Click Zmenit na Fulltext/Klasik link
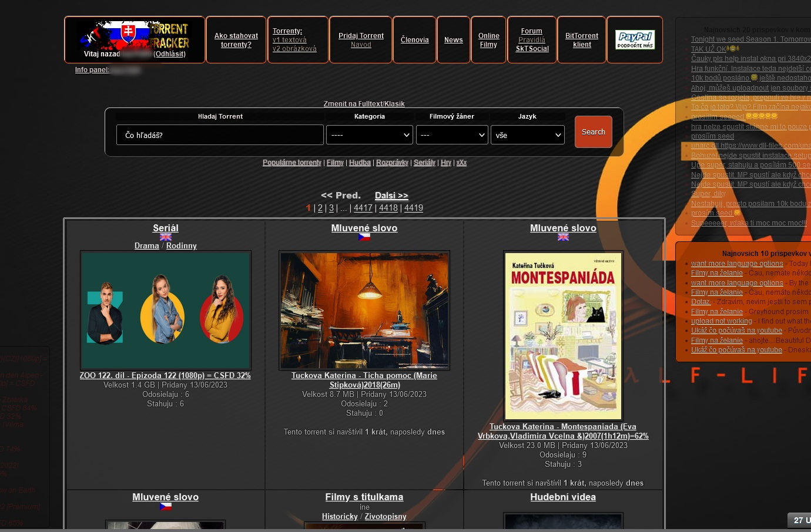The image size is (811, 532). (364, 104)
